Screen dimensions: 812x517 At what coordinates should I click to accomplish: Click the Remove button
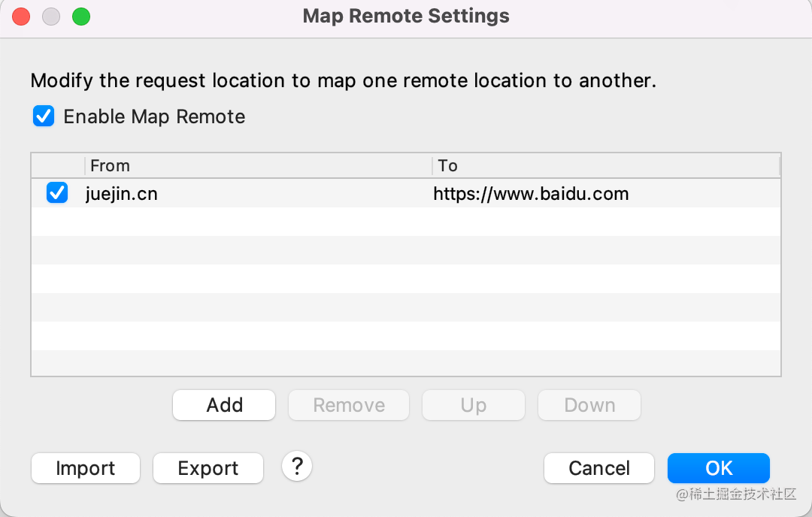pos(349,405)
